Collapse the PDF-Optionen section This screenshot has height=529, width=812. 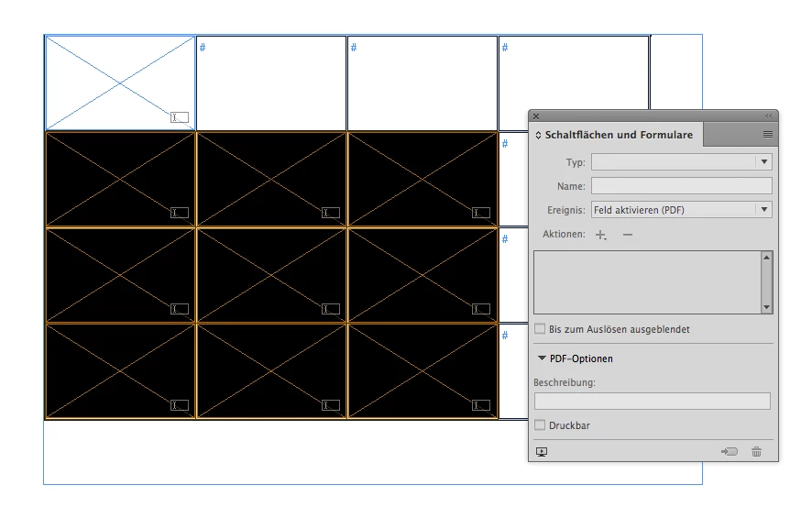(x=542, y=358)
